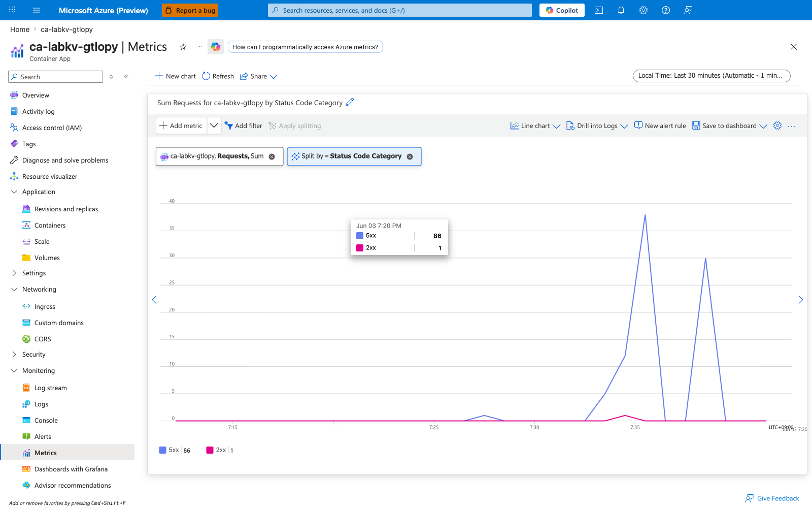Open Cloud Shell from top bar
This screenshot has width=812, height=508.
(599, 10)
